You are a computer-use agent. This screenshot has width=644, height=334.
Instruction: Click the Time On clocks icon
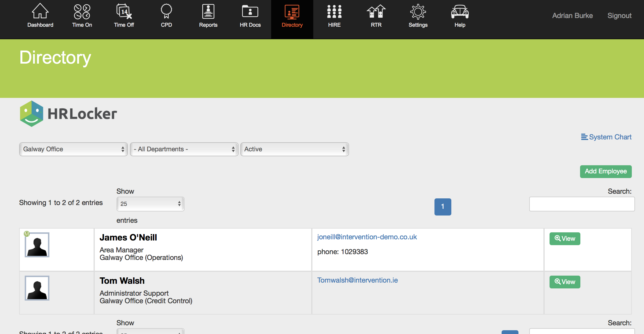[x=82, y=12]
